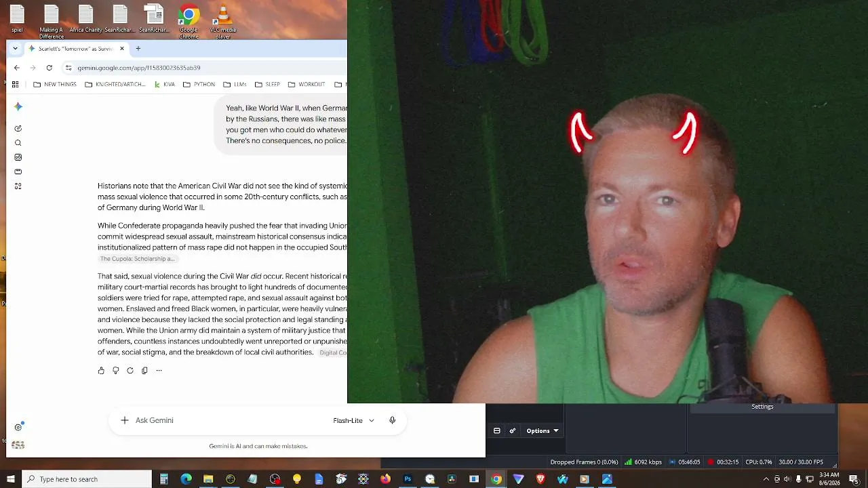The height and width of the screenshot is (488, 868).
Task: Open Gemini settings gear in sidebar
Action: [x=18, y=427]
